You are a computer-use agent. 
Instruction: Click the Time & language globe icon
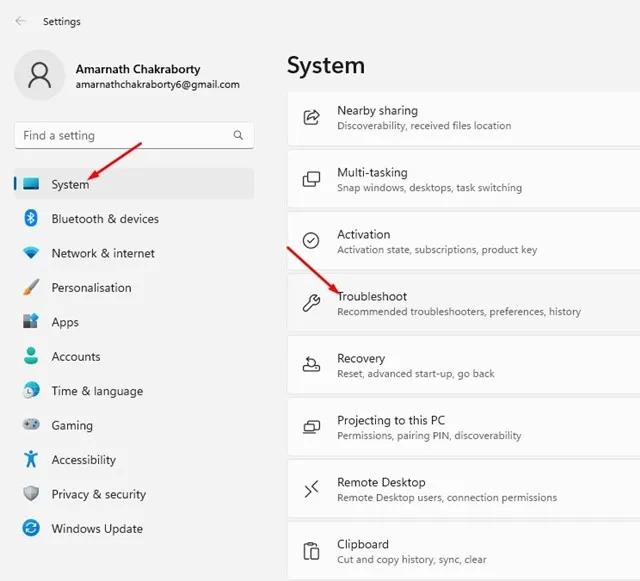click(31, 390)
